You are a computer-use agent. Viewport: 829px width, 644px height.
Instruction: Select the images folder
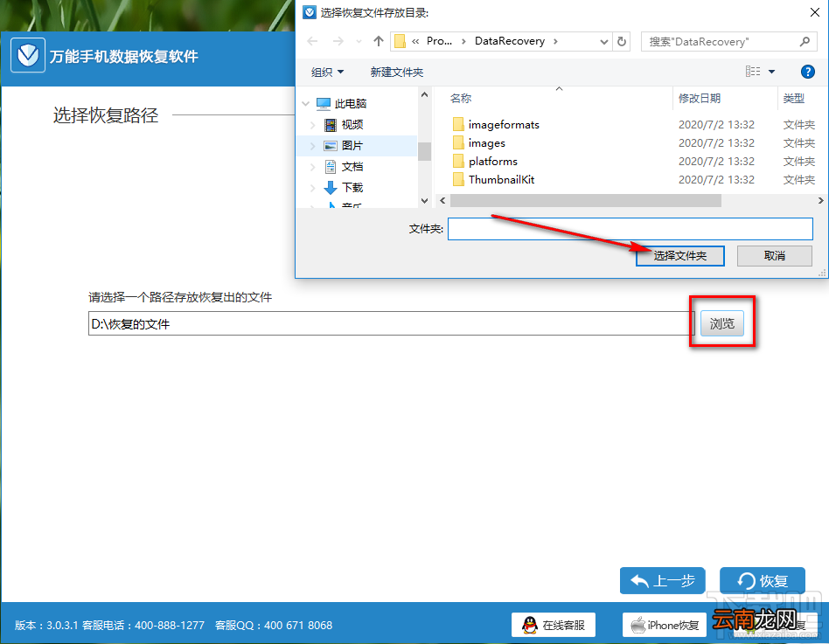coord(486,143)
